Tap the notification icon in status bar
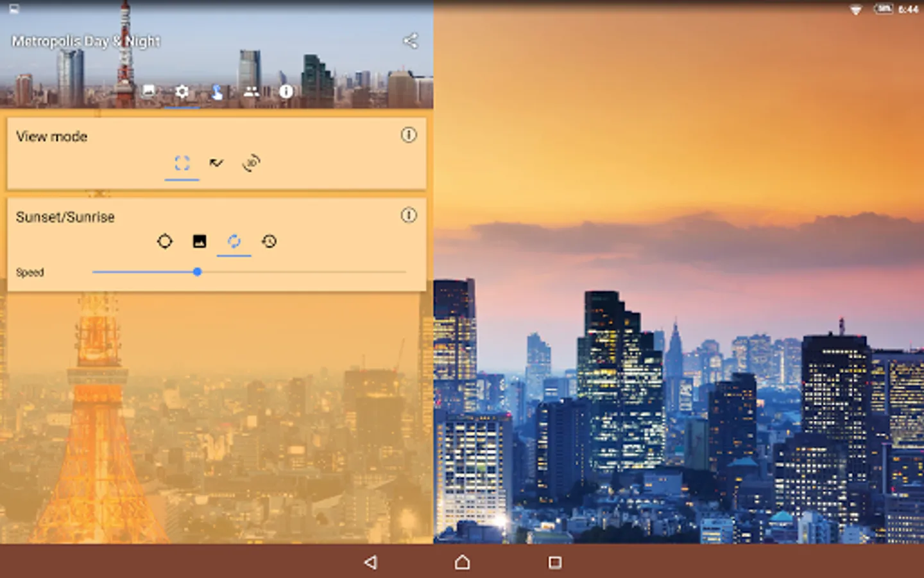Screen dimensions: 924x578 point(14,9)
